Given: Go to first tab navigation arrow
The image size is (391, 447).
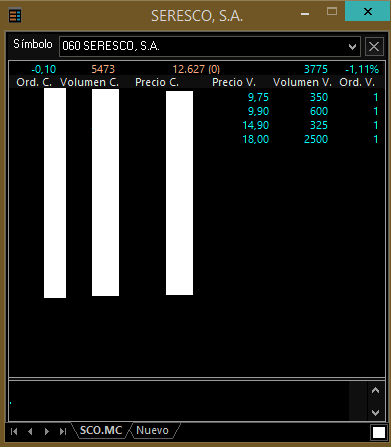Looking at the screenshot, I should pos(14,431).
